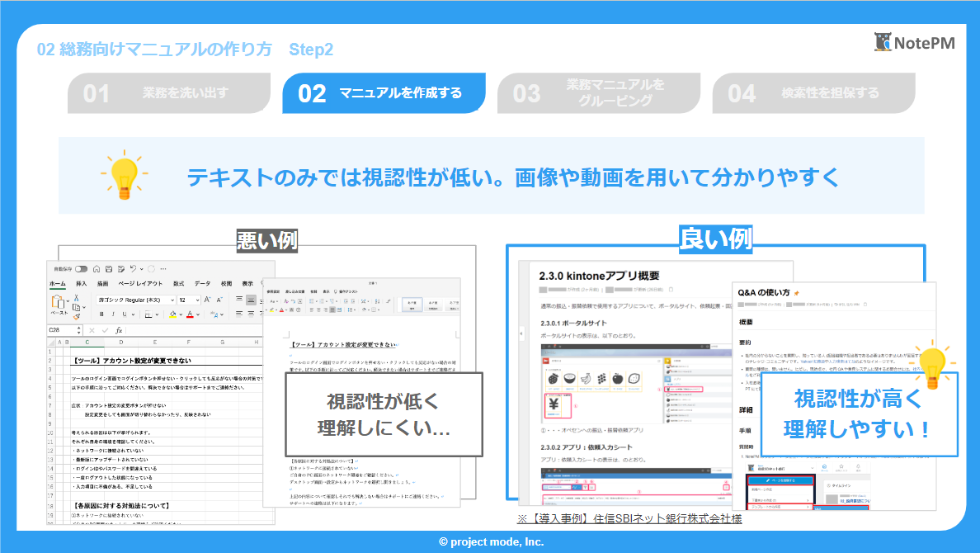Image resolution: width=980 pixels, height=553 pixels.
Task: Click the yellow fill color swatch
Action: tap(172, 315)
